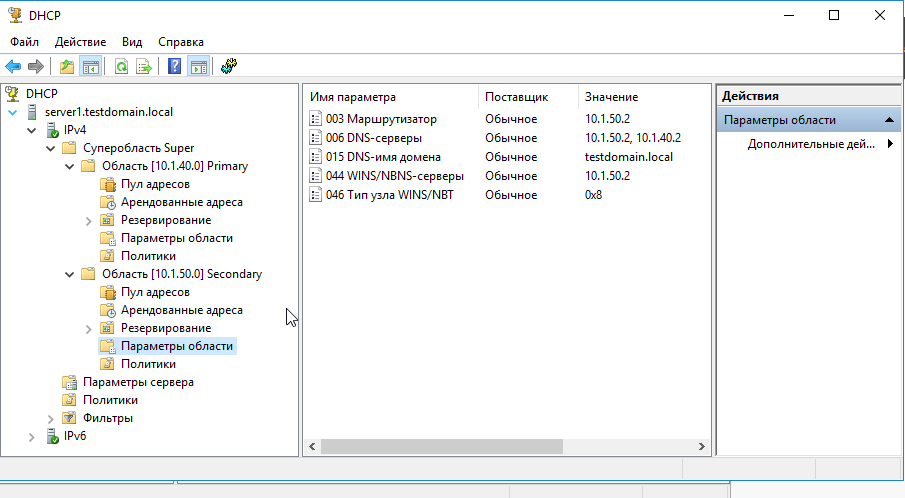
Task: Toggle the console tree pane icon
Action: [90, 67]
